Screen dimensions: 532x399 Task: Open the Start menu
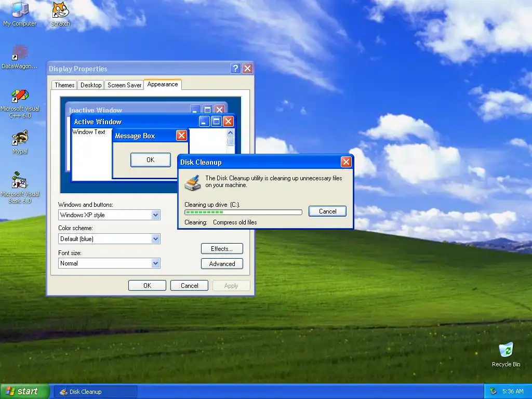[x=24, y=392]
